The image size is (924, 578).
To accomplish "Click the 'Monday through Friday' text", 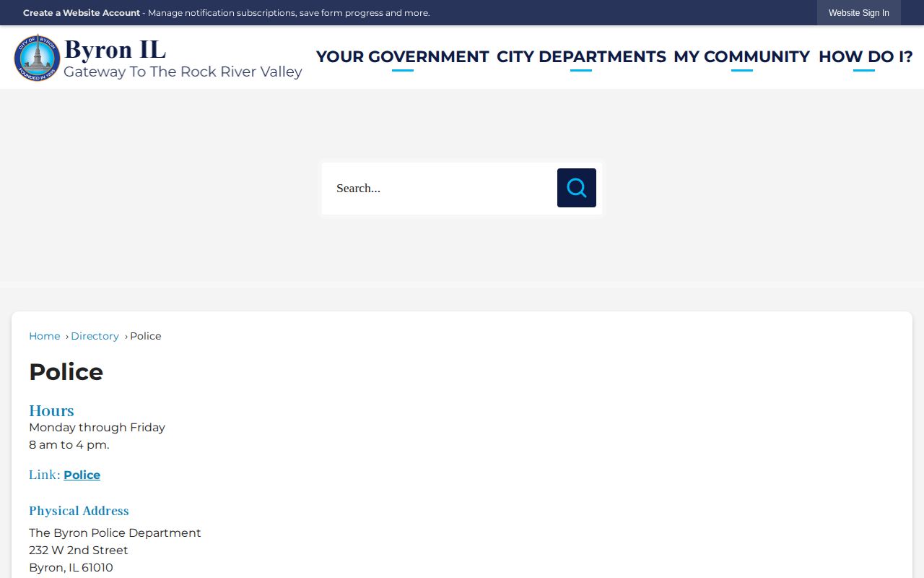I will tap(97, 427).
